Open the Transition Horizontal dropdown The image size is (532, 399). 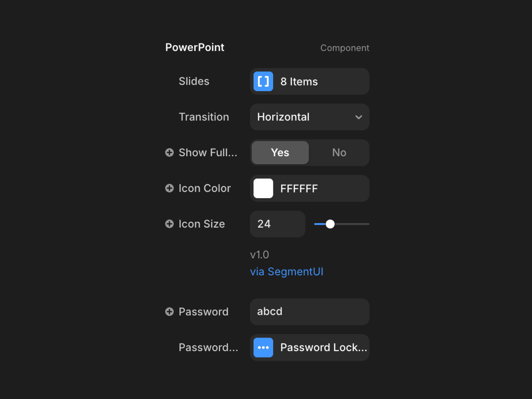pos(310,117)
